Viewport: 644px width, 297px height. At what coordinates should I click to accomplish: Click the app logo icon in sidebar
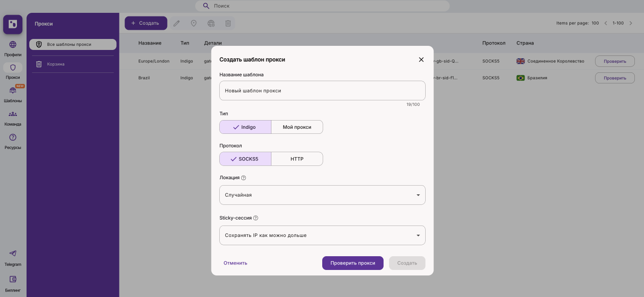13,24
